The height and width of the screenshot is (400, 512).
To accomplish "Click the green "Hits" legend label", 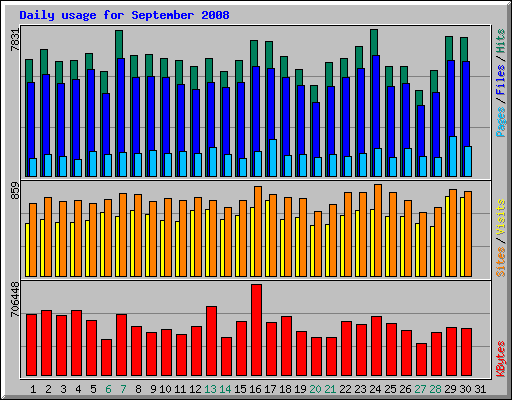I will coord(501,41).
